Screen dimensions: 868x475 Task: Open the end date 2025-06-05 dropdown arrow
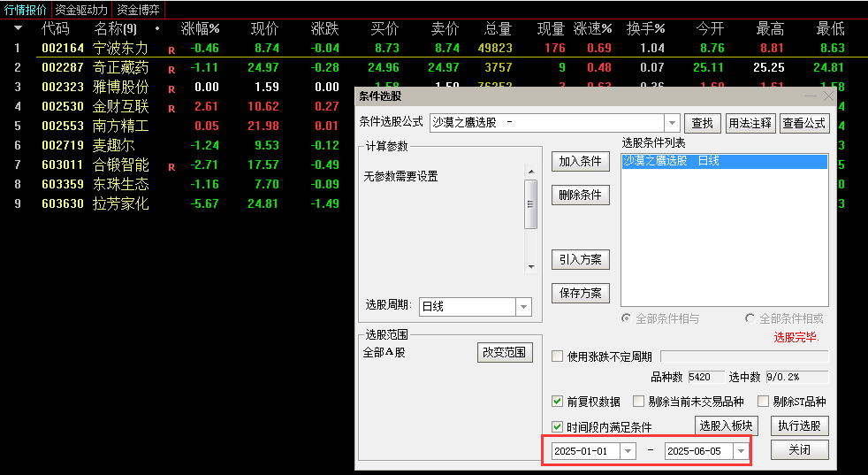(741, 451)
